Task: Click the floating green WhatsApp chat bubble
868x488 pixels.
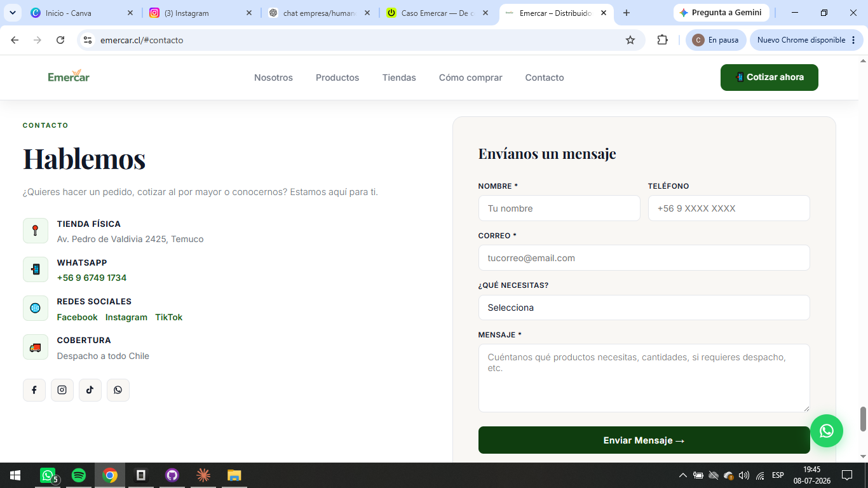Action: pos(827,431)
